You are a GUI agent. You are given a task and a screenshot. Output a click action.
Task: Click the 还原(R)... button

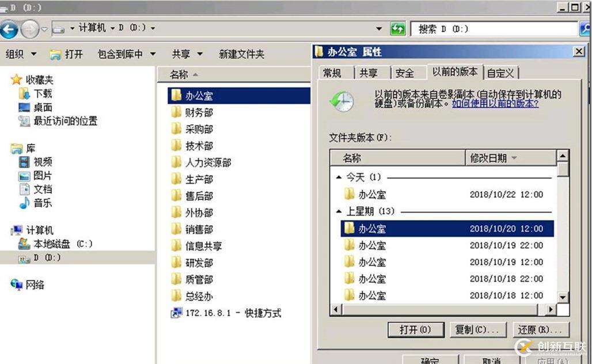pyautogui.click(x=540, y=329)
